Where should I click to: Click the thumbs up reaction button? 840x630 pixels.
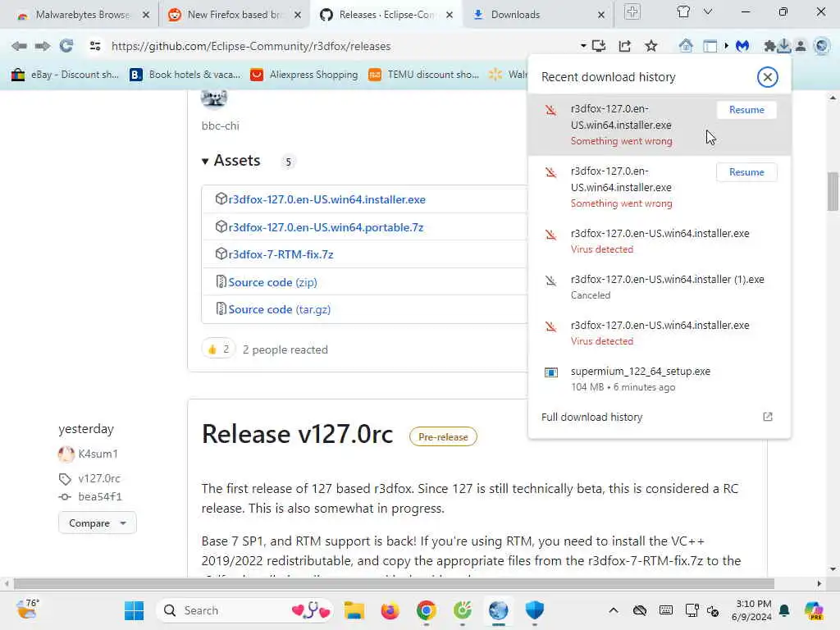click(218, 349)
